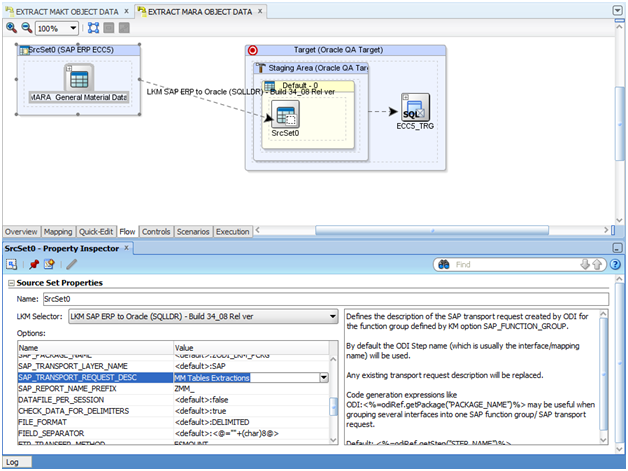Click into the Find search field
The height and width of the screenshot is (471, 628).
click(x=515, y=265)
